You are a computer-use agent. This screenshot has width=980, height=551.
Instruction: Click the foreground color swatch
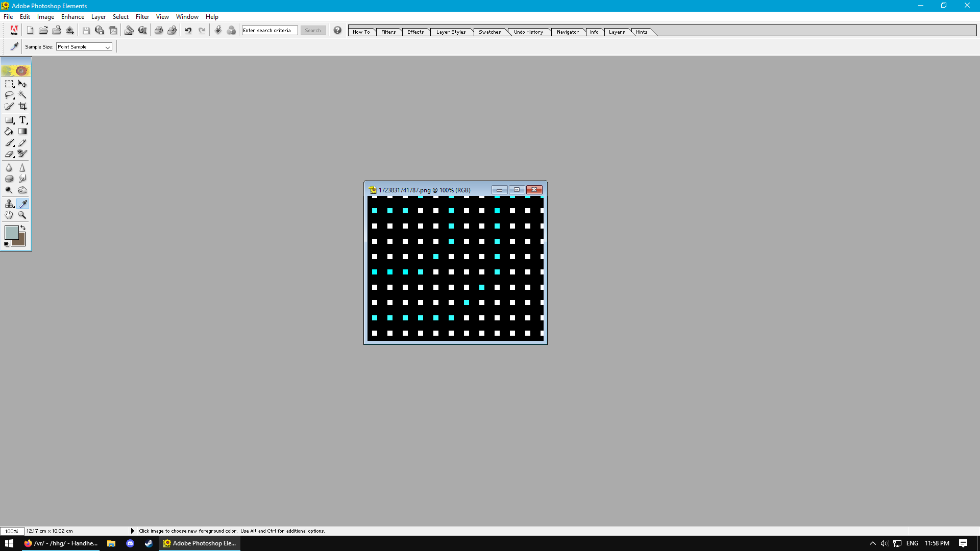[11, 232]
